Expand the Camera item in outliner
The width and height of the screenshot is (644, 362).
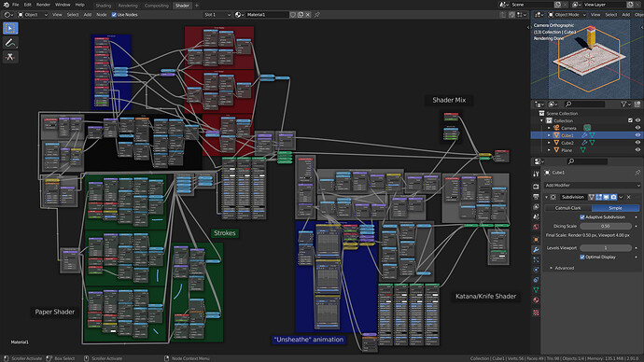point(549,128)
